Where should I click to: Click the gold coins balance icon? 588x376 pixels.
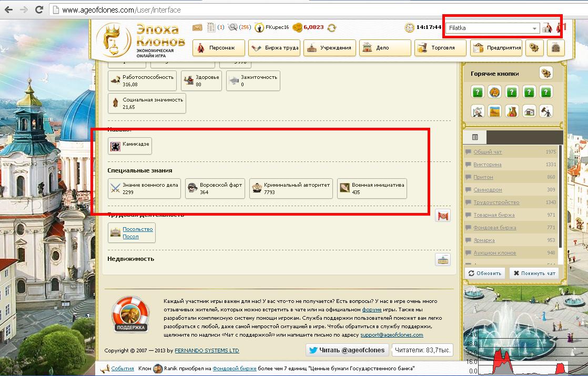coord(297,27)
